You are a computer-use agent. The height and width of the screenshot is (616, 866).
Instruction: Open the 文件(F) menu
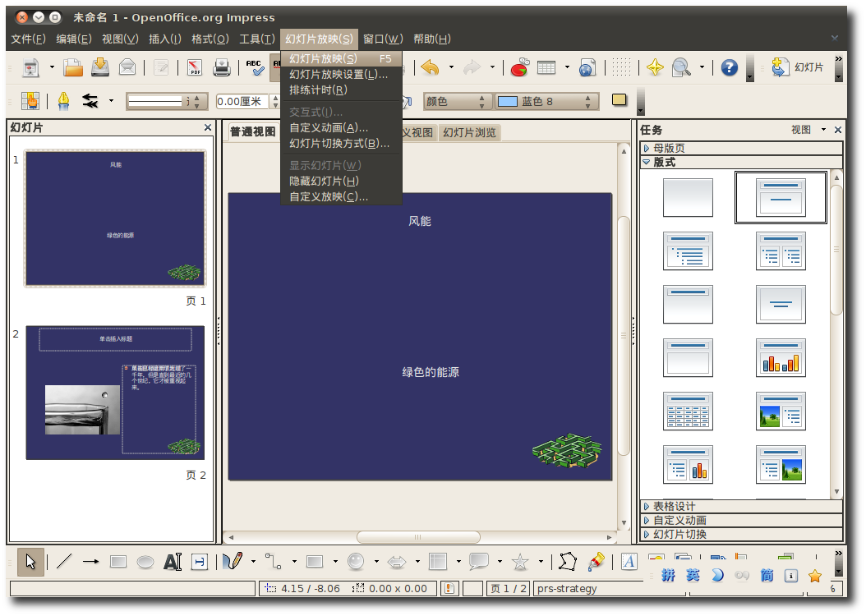pos(28,39)
